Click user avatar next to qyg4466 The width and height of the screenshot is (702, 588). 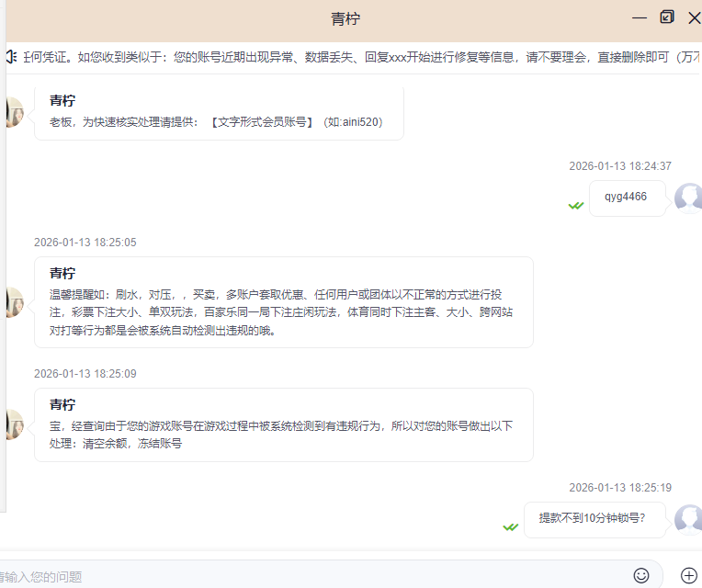point(688,198)
